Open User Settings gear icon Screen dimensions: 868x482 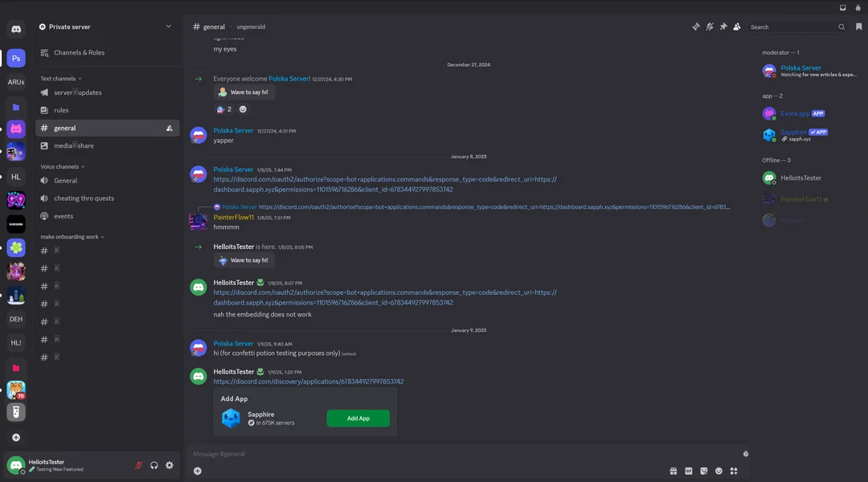coord(170,465)
